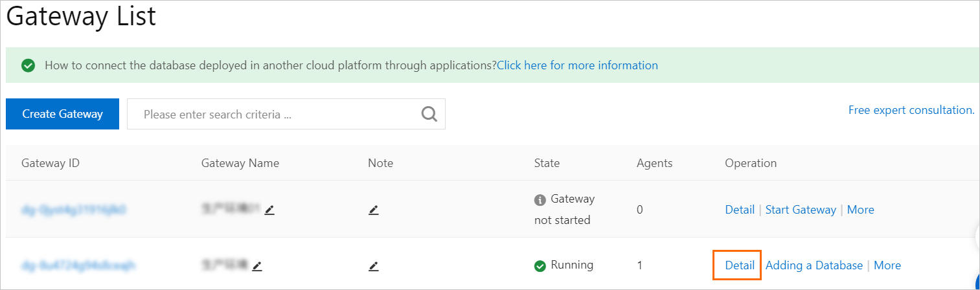This screenshot has width=980, height=290.
Task: Edit gateway name in second row
Action: pos(257,265)
